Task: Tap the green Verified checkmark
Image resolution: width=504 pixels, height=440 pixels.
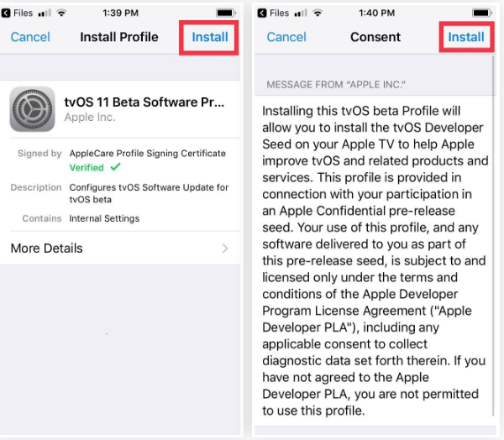Action: pos(114,168)
